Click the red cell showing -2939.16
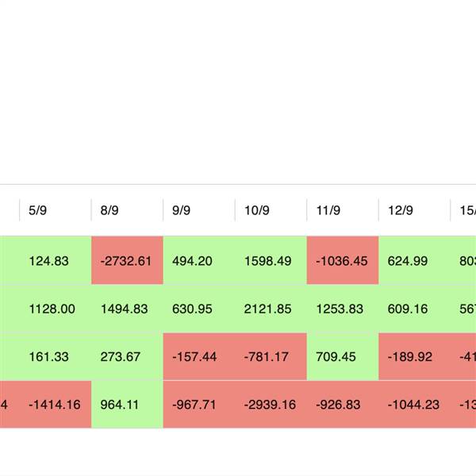 click(x=271, y=405)
